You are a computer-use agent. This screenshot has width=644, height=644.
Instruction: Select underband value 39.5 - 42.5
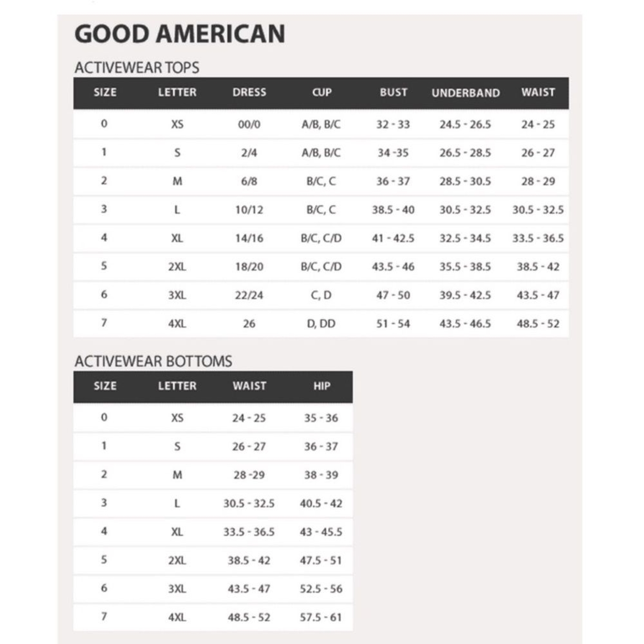tap(465, 295)
